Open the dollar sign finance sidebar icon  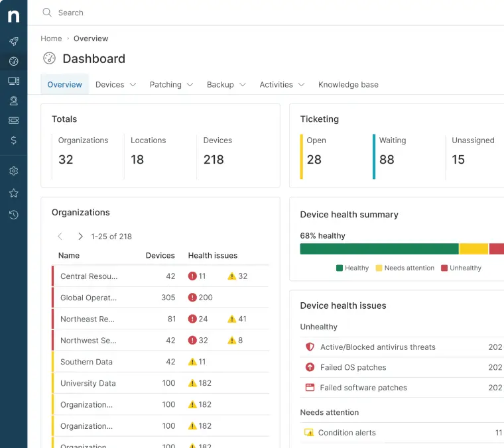pos(13,140)
